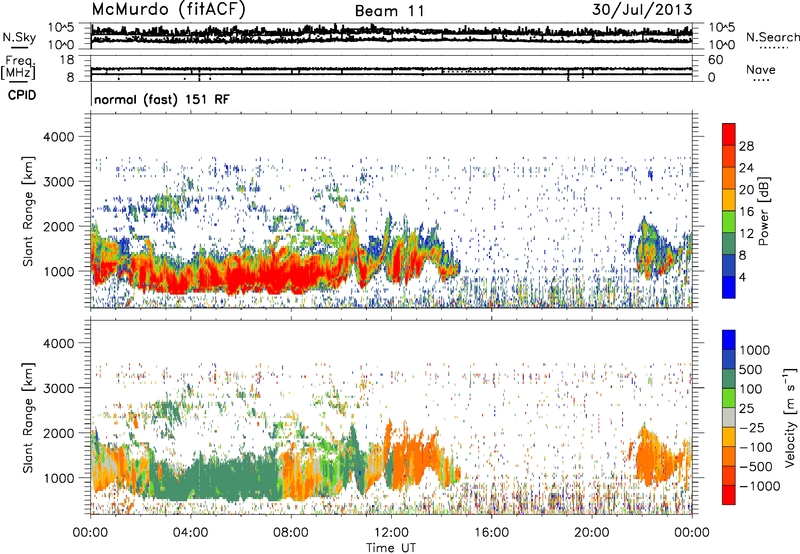Click the 'McMurdo (fitACF)' title text
The width and height of the screenshot is (800, 554).
coord(168,10)
